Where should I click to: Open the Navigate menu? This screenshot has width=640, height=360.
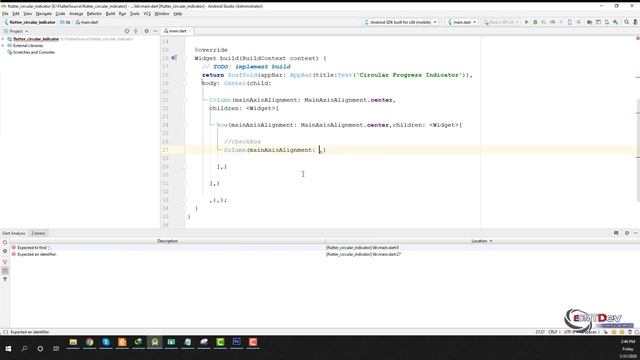[44, 13]
